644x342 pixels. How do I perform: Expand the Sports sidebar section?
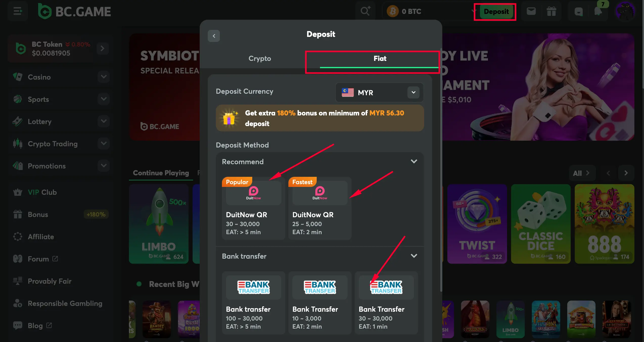[x=104, y=99]
